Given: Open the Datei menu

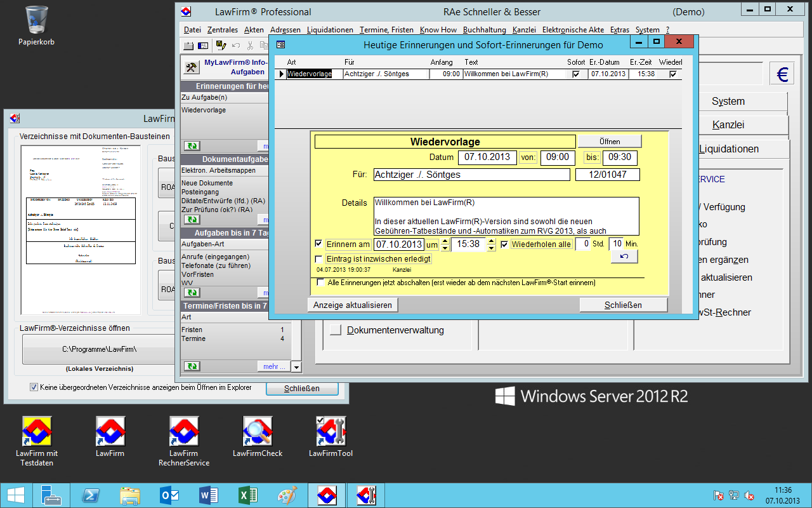Looking at the screenshot, I should click(192, 30).
